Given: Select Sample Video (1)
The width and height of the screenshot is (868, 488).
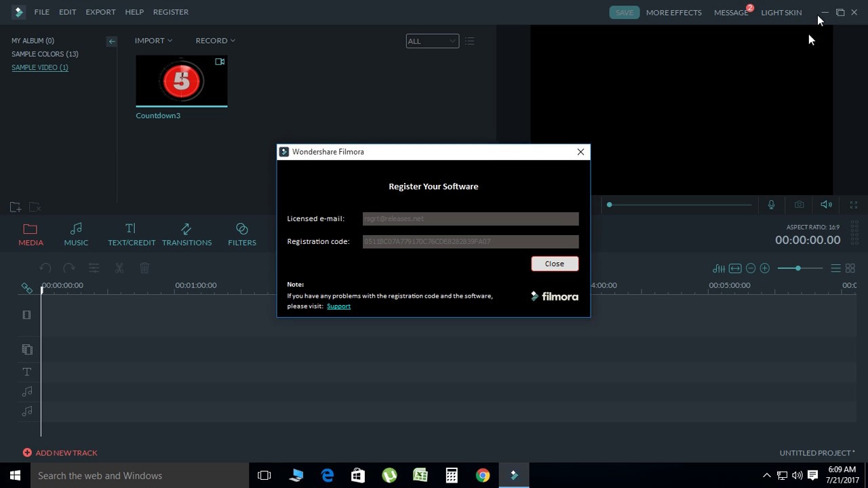Looking at the screenshot, I should coord(40,67).
